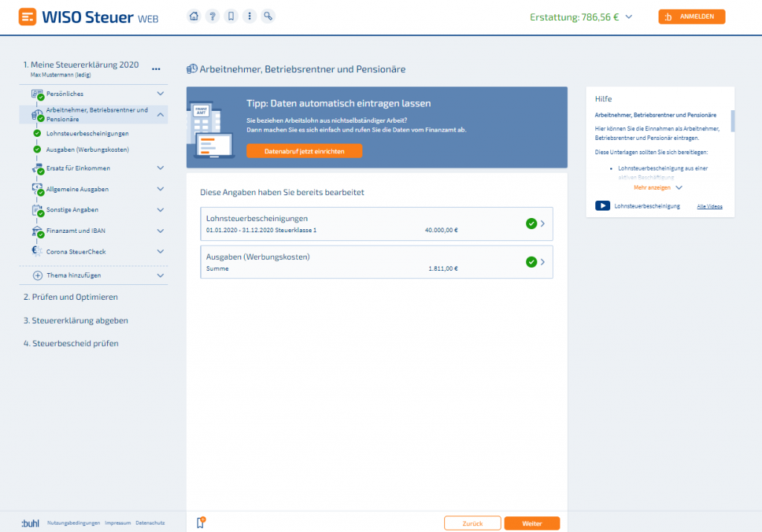Click the Finanzamt und IBAN section icon

pos(37,231)
